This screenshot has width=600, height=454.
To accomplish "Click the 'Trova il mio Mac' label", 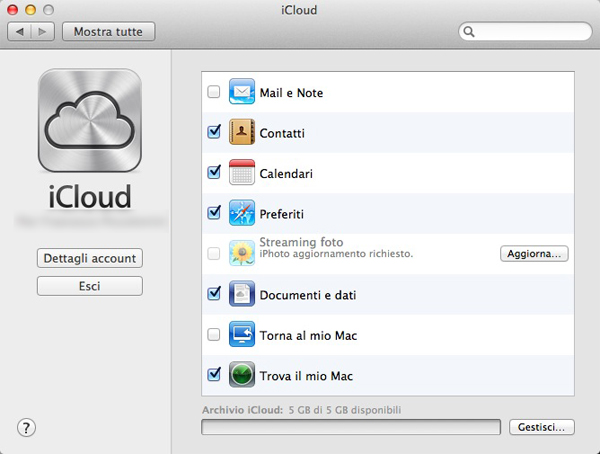I will pos(307,376).
